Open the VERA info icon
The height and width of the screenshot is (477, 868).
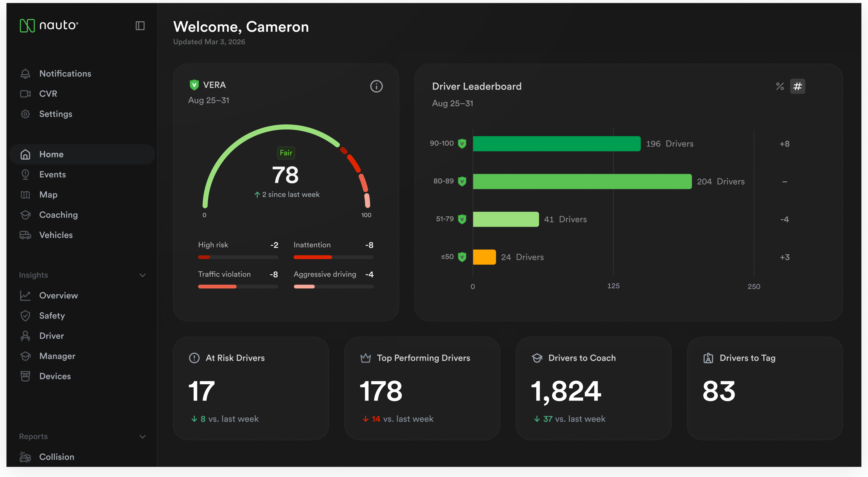pyautogui.click(x=376, y=86)
